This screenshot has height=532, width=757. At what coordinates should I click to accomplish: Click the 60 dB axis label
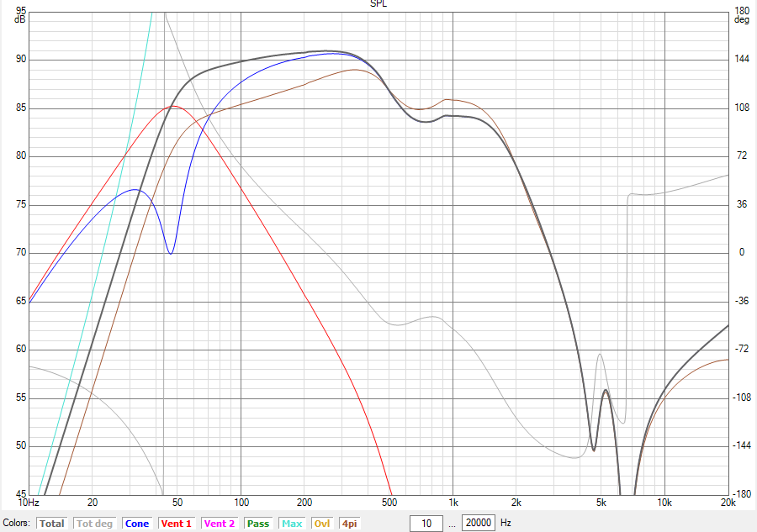tap(21, 349)
